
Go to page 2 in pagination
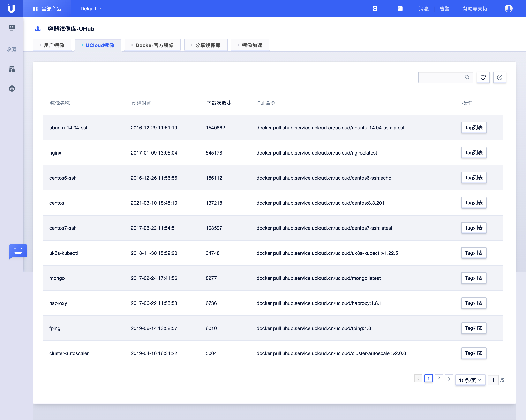point(439,378)
